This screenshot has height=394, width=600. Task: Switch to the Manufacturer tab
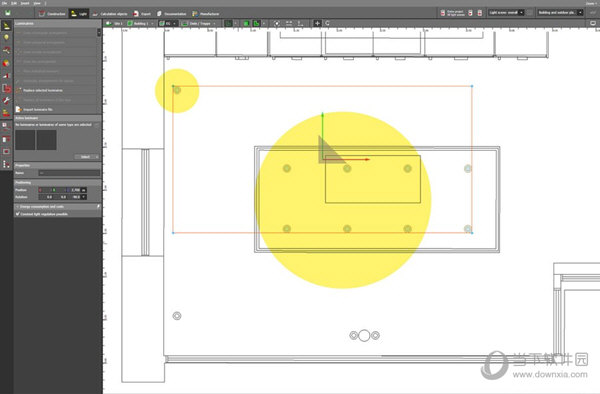pyautogui.click(x=205, y=13)
